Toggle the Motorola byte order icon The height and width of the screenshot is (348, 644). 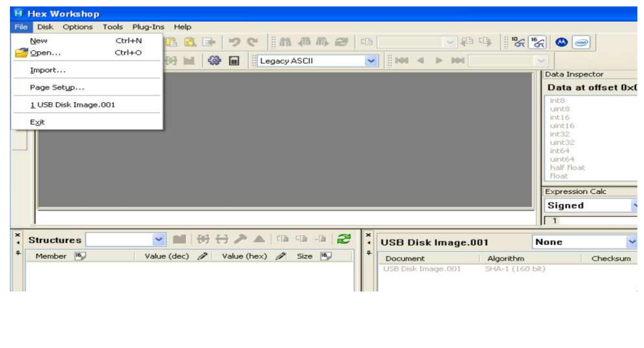[x=562, y=42]
